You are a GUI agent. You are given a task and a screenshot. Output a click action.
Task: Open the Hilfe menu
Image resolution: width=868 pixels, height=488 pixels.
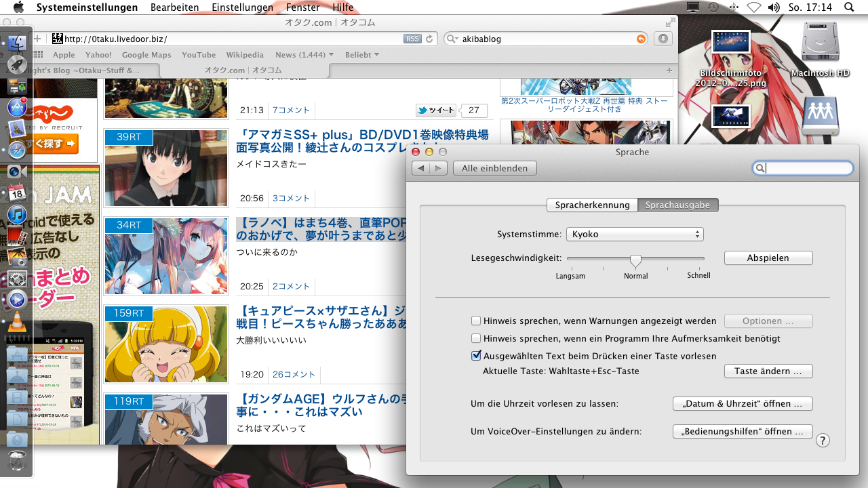click(x=343, y=7)
